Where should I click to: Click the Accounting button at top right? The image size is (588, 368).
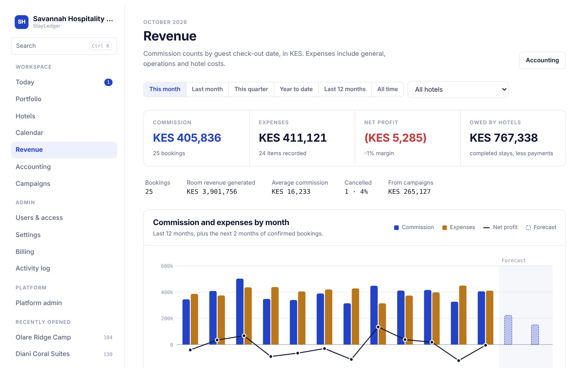coord(542,60)
